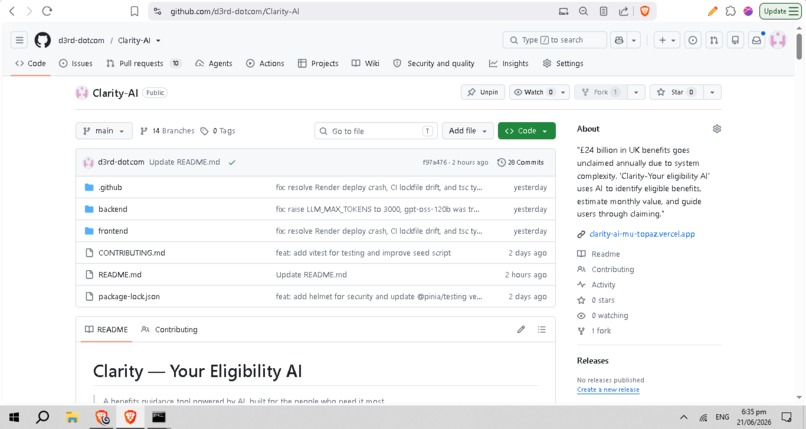Open notifications inbox icon
This screenshot has height=429, width=806.
point(757,40)
